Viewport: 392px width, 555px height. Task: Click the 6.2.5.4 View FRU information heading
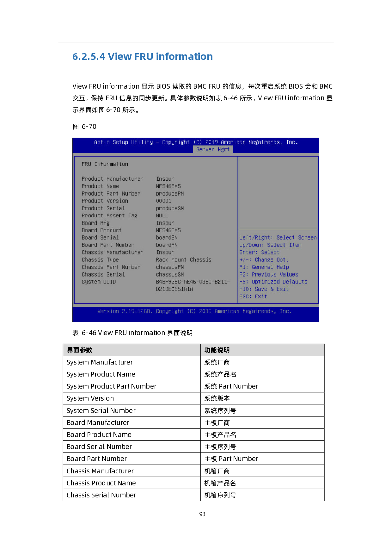pos(142,56)
